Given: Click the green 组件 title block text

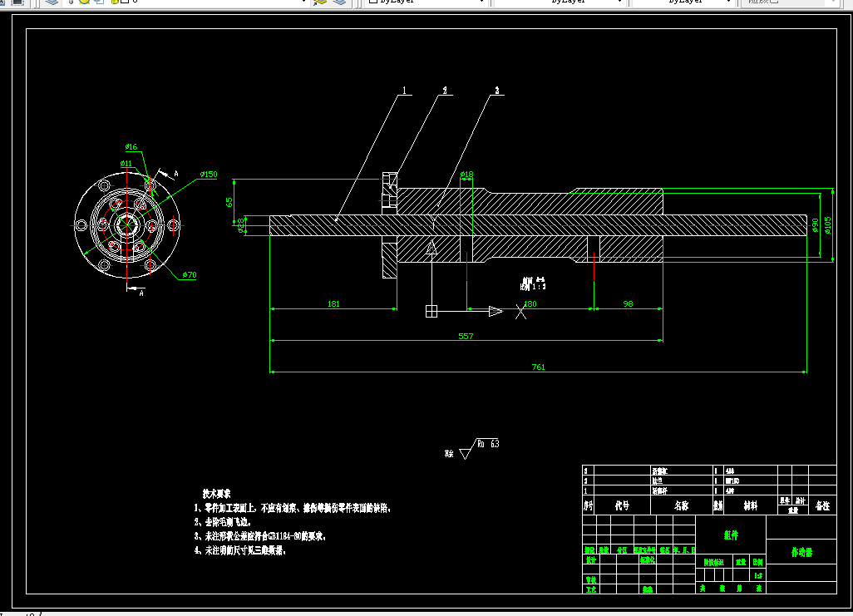Looking at the screenshot, I should pos(731,535).
